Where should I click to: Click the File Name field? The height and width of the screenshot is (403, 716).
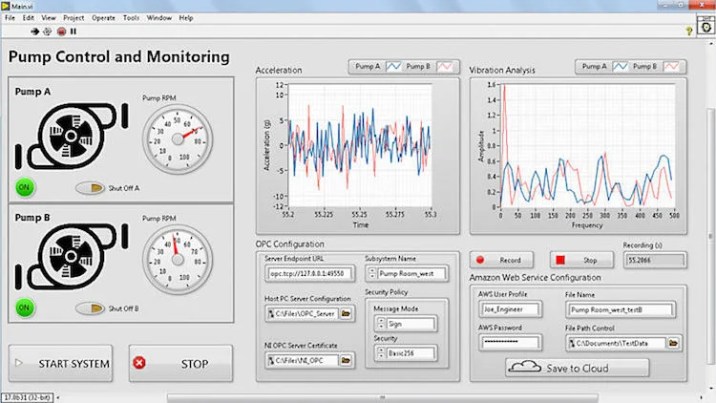tap(621, 310)
